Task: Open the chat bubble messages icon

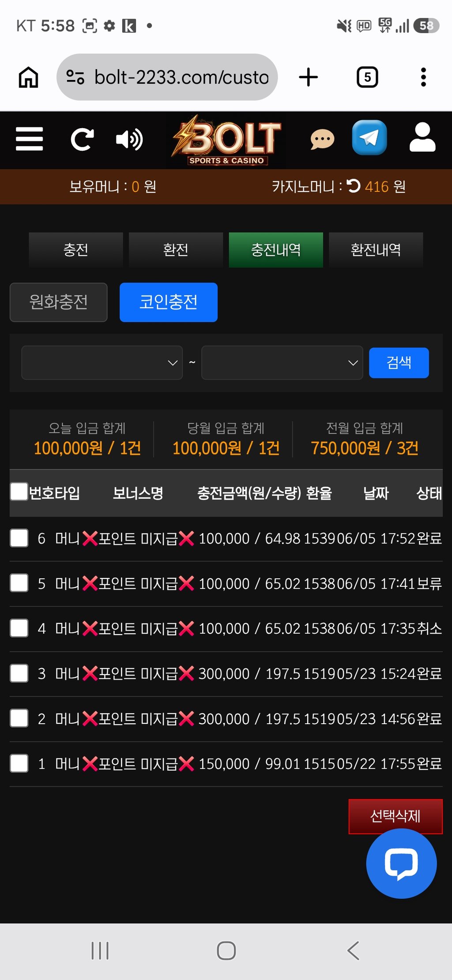Action: (x=322, y=140)
